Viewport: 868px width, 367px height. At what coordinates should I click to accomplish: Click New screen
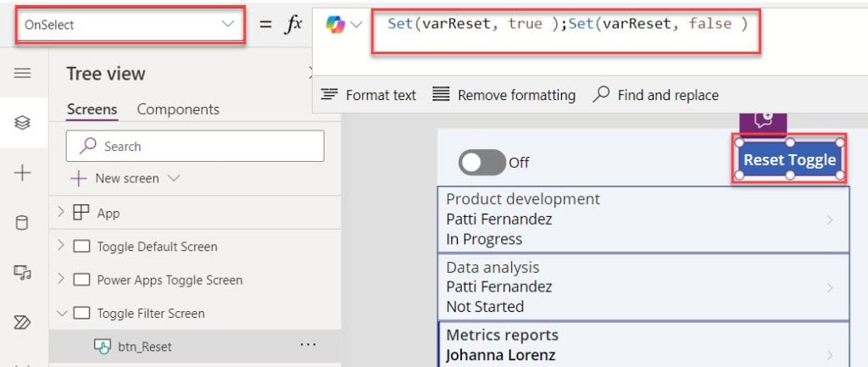pyautogui.click(x=125, y=178)
